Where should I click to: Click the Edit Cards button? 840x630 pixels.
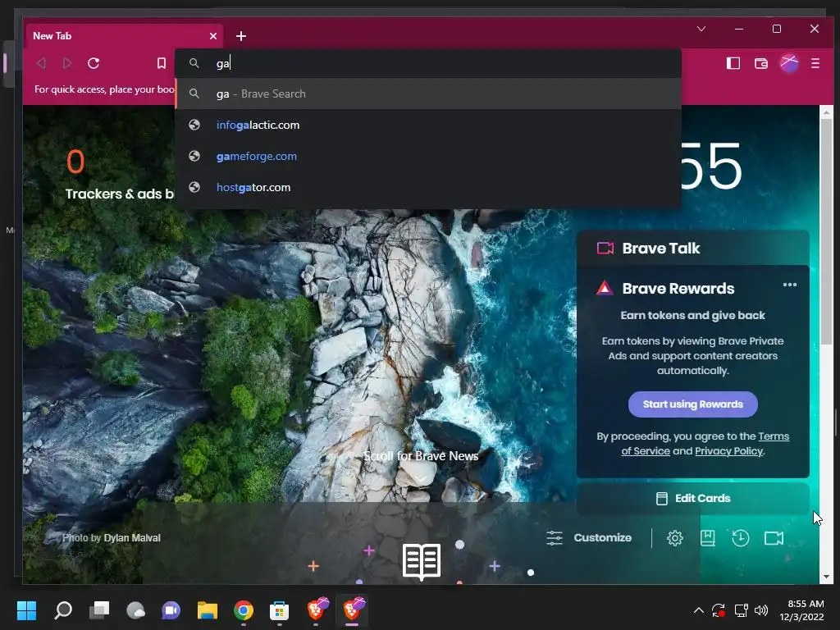tap(692, 498)
